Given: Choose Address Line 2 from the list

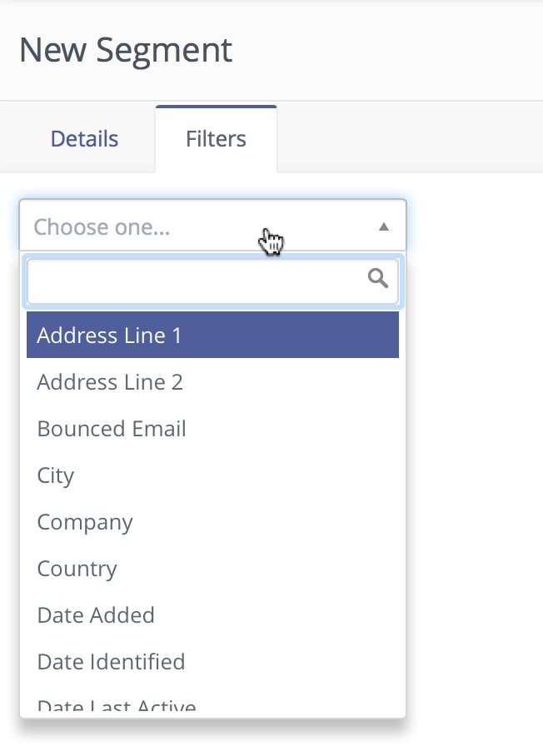Looking at the screenshot, I should 110,382.
